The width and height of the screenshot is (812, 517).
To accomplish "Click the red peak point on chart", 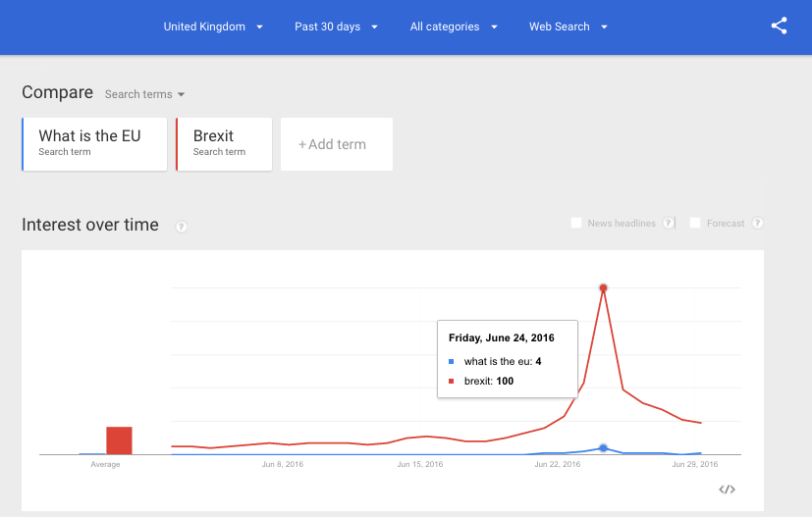I will 603,287.
